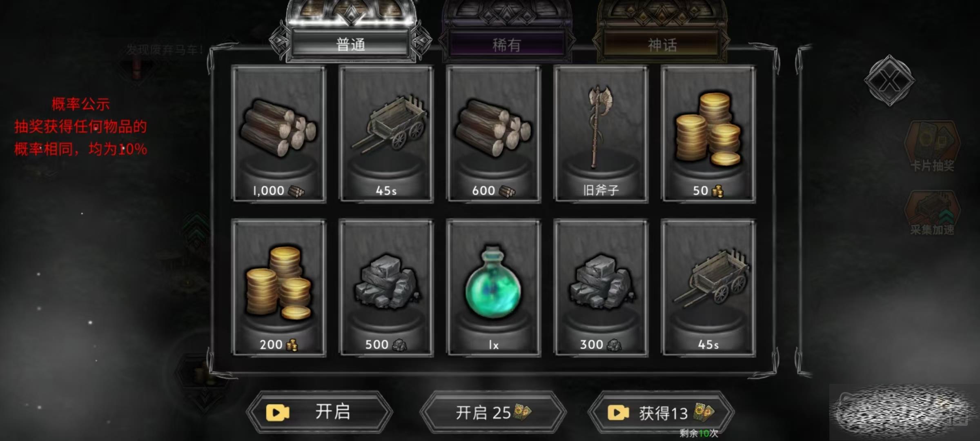Switch to the 普通 chest tab
Viewport: 980px width, 441px height.
click(x=351, y=44)
